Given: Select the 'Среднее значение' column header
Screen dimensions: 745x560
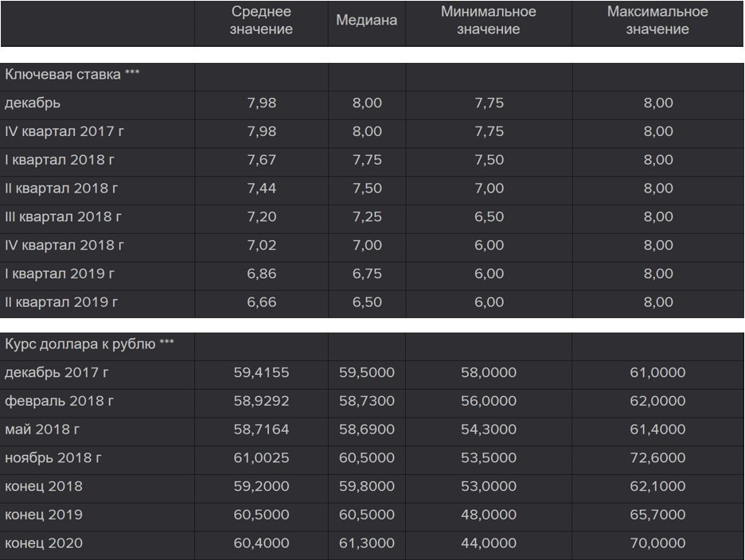Looking at the screenshot, I should [261, 21].
